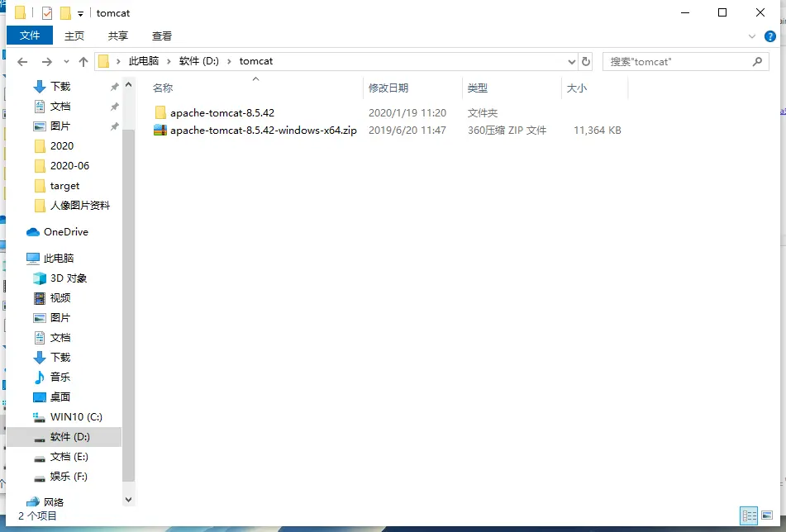
Task: Click 软件 (D:) in the address breadcrumb
Action: (x=199, y=61)
